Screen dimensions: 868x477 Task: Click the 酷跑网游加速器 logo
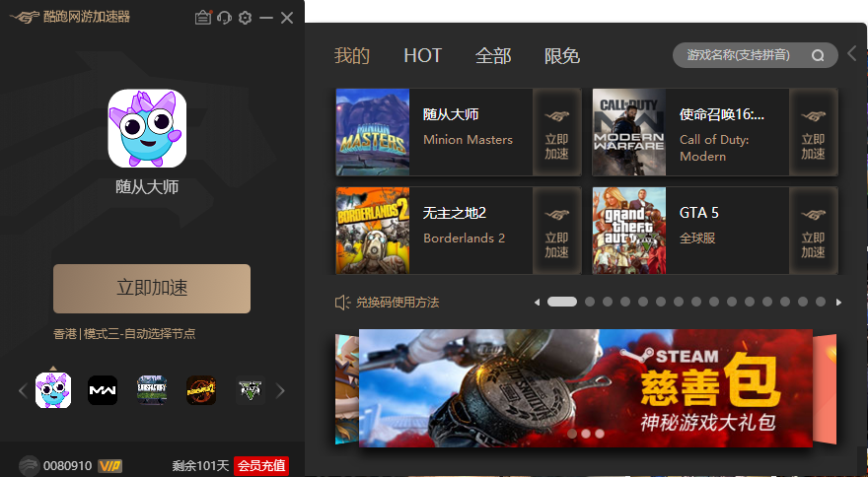tap(70, 17)
